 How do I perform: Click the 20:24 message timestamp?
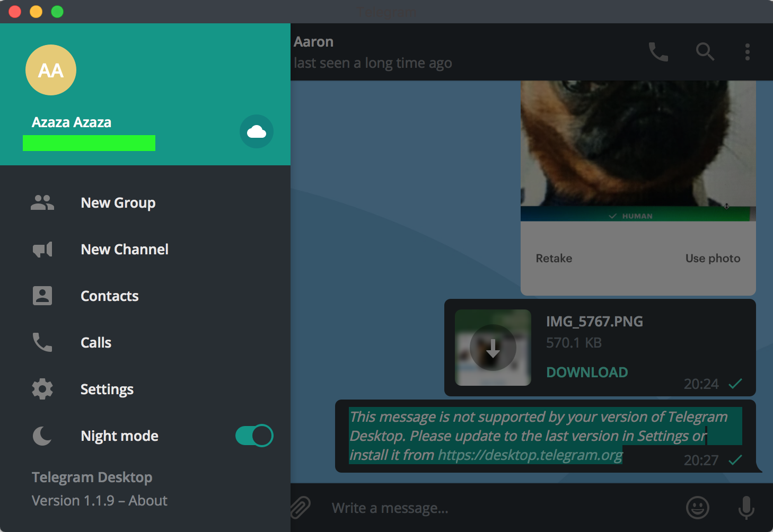701,384
